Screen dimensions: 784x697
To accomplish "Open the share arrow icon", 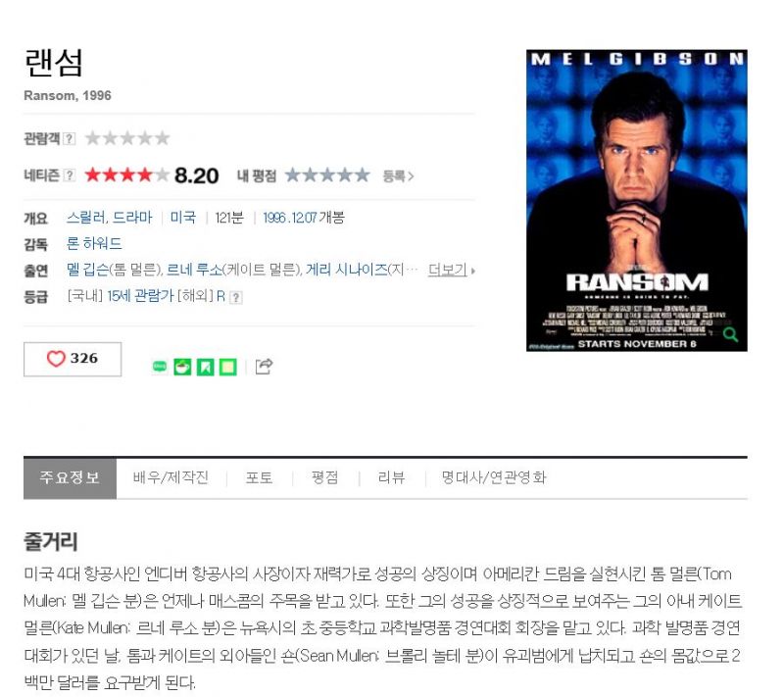I will [x=264, y=367].
